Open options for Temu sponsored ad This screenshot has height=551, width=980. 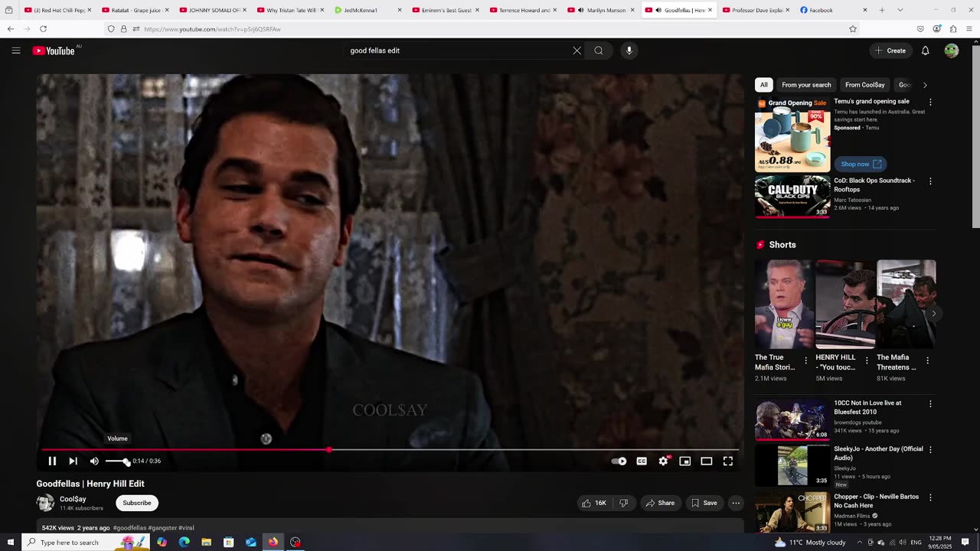[930, 102]
